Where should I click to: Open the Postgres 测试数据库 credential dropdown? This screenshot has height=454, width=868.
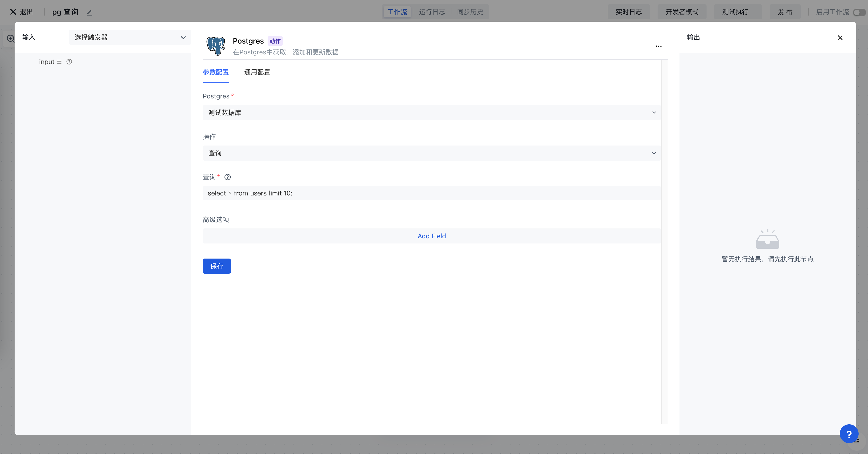[431, 113]
